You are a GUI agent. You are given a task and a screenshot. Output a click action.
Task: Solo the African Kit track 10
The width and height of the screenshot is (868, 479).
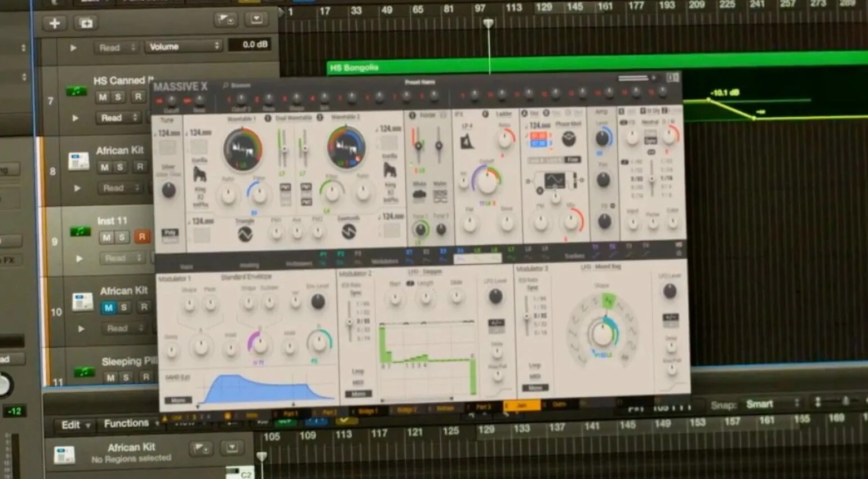tap(124, 307)
